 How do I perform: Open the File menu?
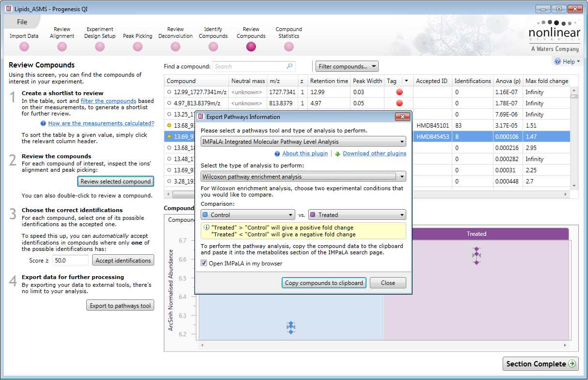point(22,22)
